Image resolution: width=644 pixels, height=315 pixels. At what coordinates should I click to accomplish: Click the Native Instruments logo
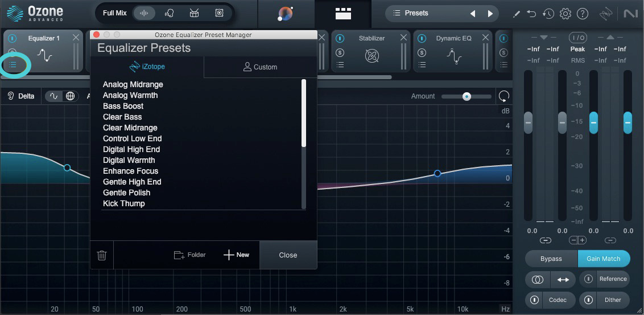click(630, 14)
